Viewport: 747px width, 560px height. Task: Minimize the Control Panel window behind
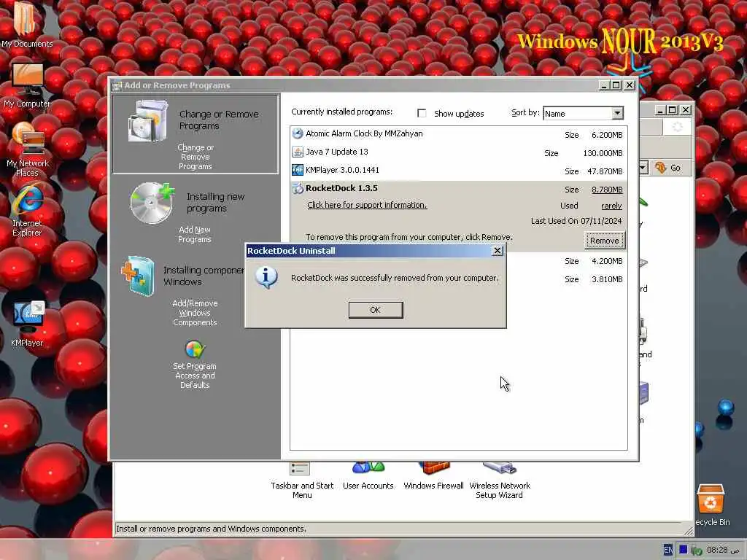tap(659, 110)
